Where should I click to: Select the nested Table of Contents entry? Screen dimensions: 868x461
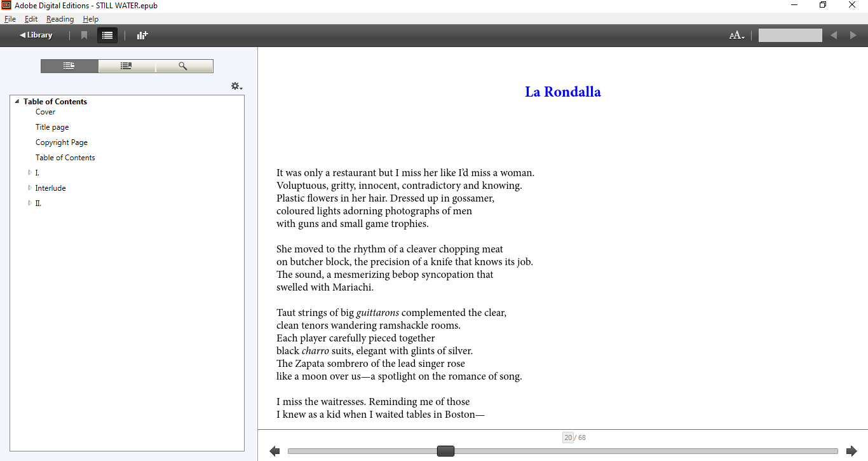point(65,158)
